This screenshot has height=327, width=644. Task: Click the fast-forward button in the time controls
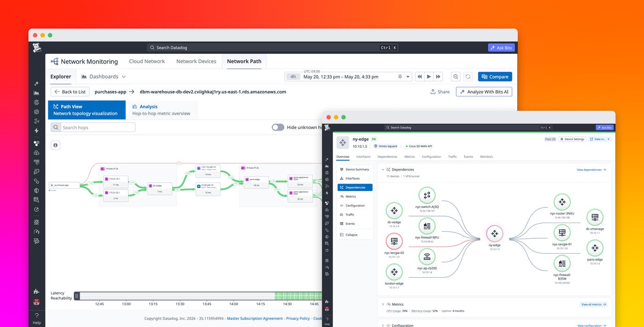[438, 77]
